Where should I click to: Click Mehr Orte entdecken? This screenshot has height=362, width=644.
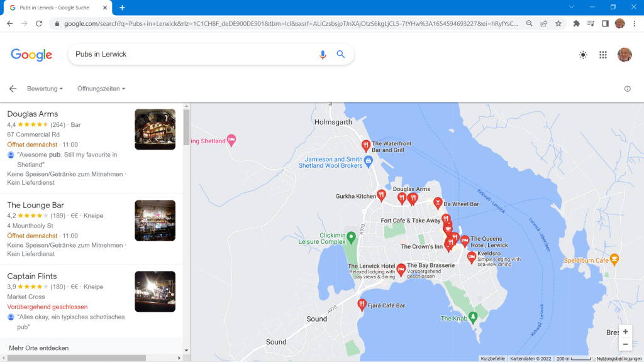39,348
